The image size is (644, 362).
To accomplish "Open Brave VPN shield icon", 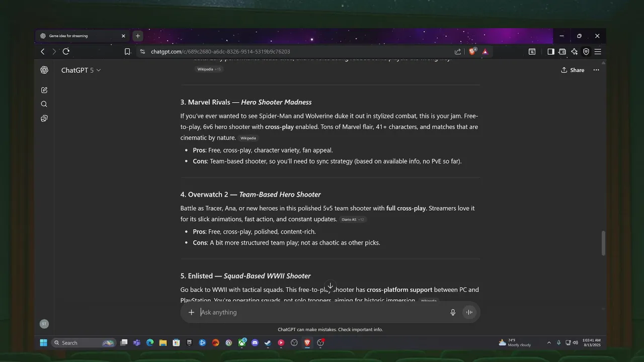I will click(x=586, y=51).
